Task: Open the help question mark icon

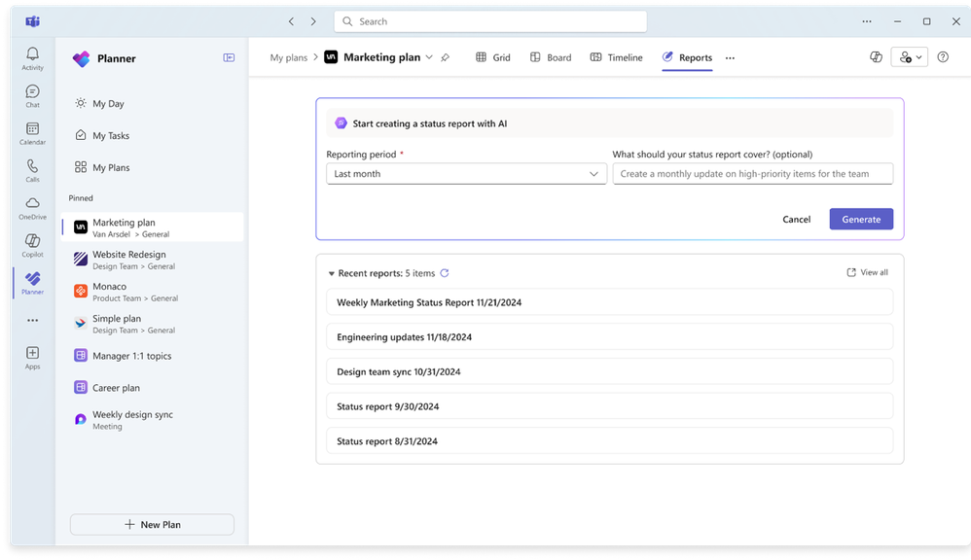Action: coord(943,57)
